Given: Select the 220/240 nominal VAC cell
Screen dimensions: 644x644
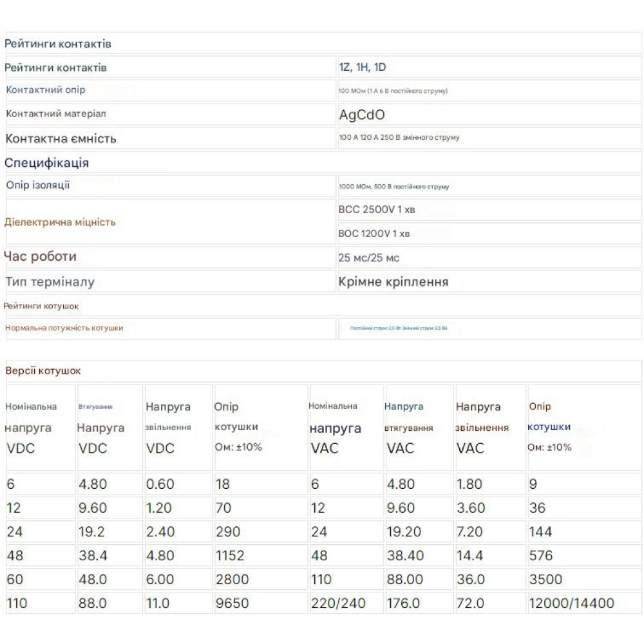Looking at the screenshot, I should pyautogui.click(x=338, y=603).
